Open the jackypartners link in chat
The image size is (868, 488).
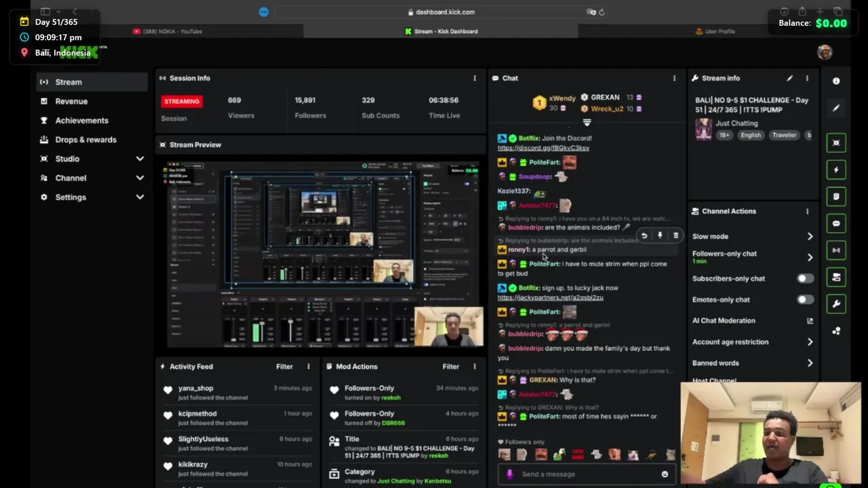pos(550,298)
